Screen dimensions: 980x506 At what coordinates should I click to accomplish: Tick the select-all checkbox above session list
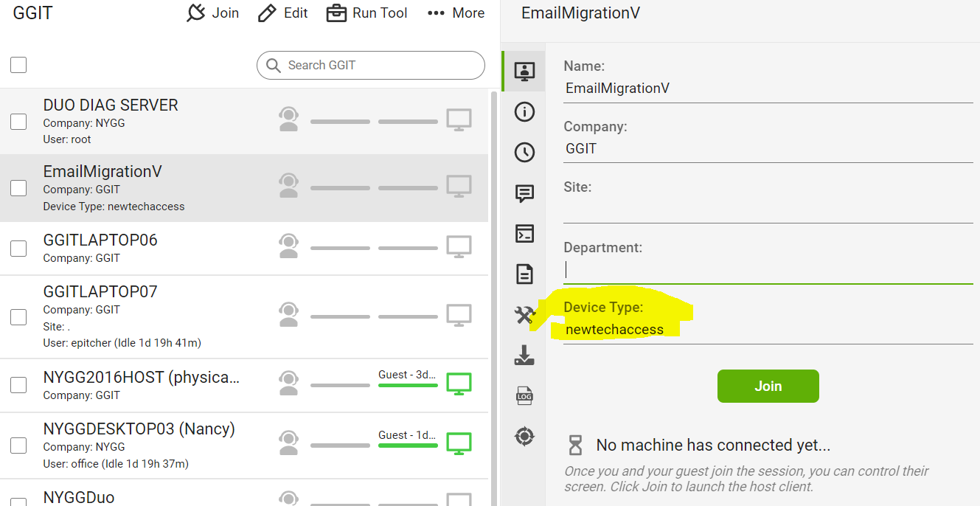18,65
